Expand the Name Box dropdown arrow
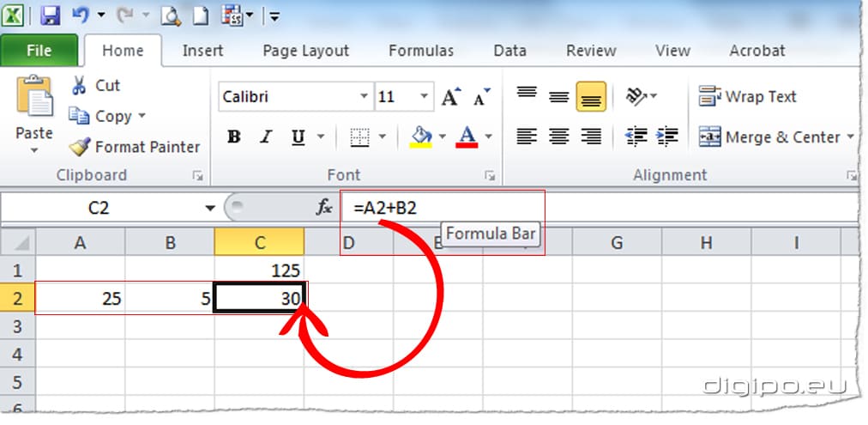Image resolution: width=868 pixels, height=425 pixels. (x=210, y=208)
